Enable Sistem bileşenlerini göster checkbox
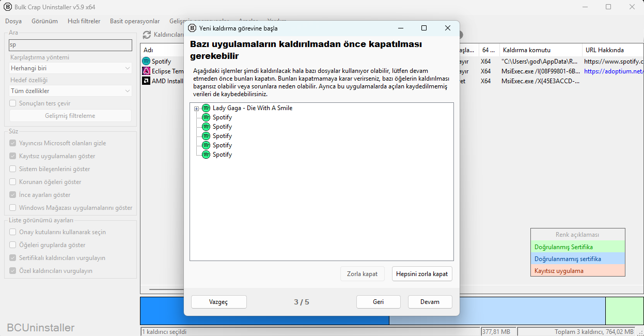The height and width of the screenshot is (336, 644). [x=13, y=169]
